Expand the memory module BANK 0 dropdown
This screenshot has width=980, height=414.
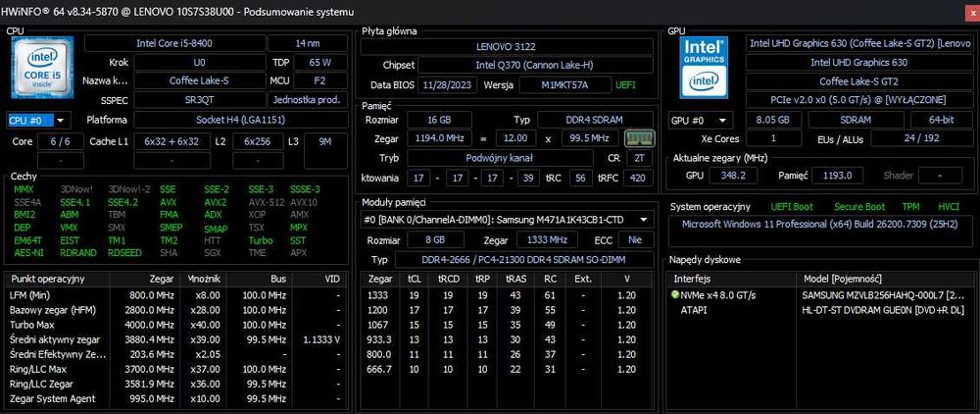(508, 220)
